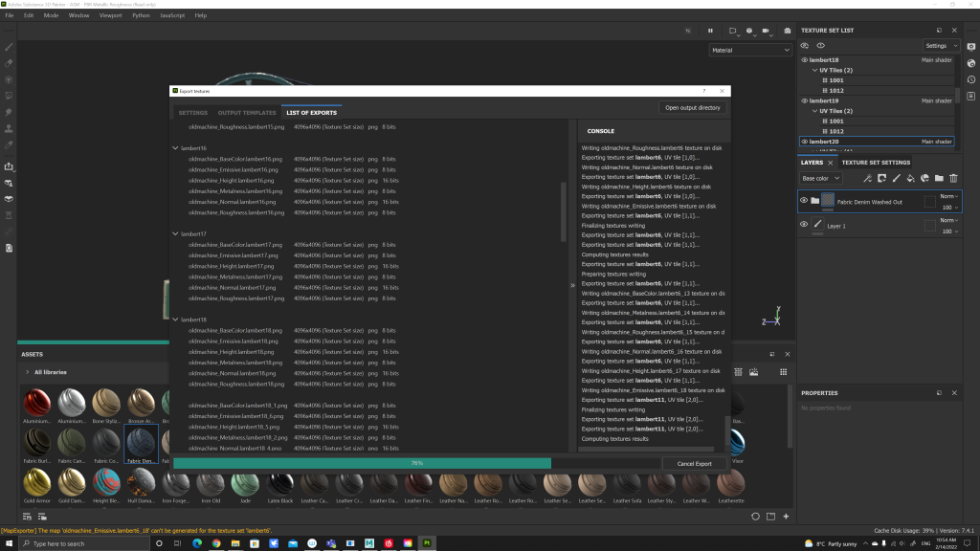Toggle visibility of lambert19 texture set
Image resolution: width=980 pixels, height=551 pixels.
[804, 100]
